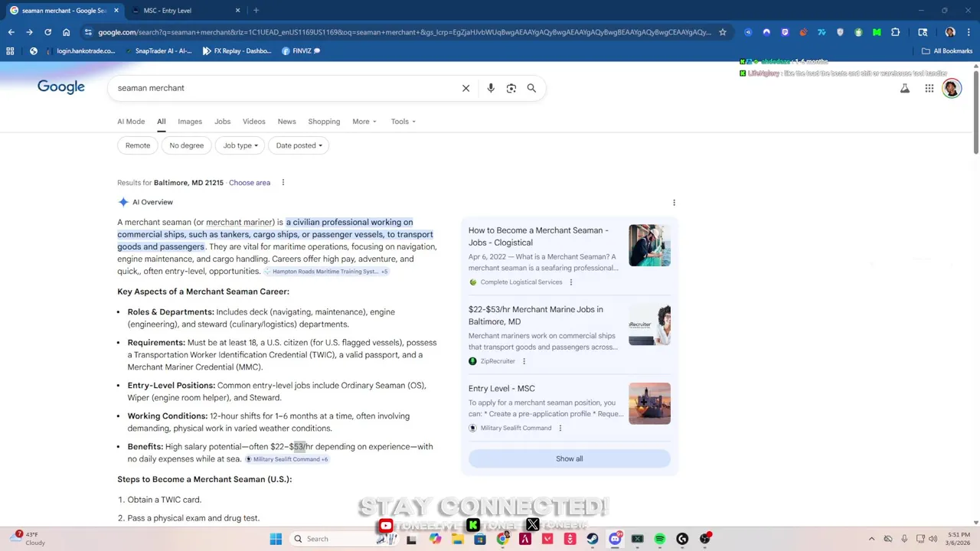Open the Google account profile picture
980x551 pixels.
tap(952, 88)
